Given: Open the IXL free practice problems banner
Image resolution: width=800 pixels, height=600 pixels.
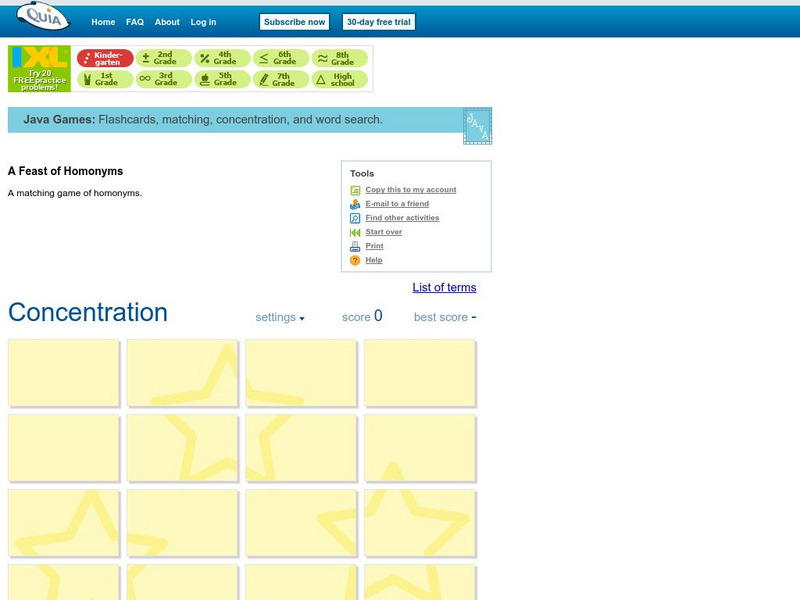Looking at the screenshot, I should 39,69.
